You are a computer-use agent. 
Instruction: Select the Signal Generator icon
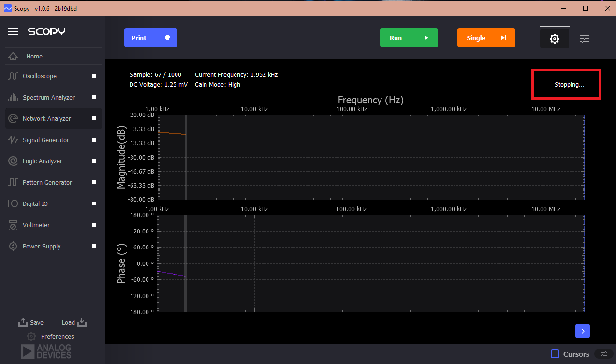13,140
